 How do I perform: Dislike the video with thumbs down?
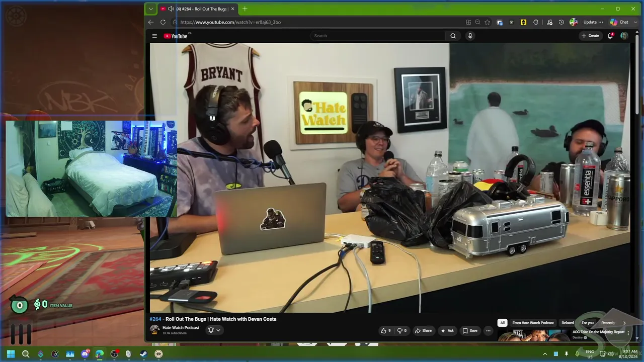(x=402, y=331)
